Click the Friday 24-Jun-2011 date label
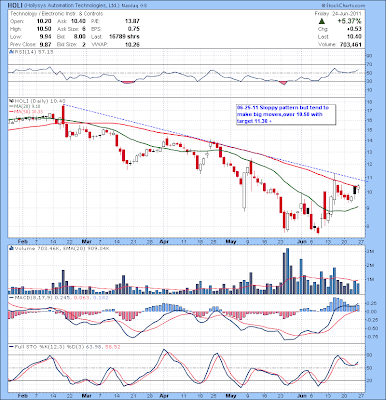Viewport: 386px width, 400px height. point(338,14)
